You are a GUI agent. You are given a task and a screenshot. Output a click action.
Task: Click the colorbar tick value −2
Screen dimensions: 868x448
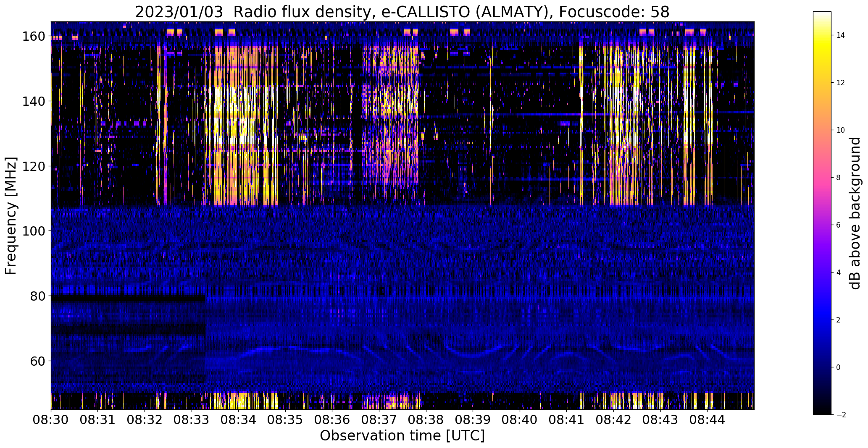pyautogui.click(x=841, y=415)
